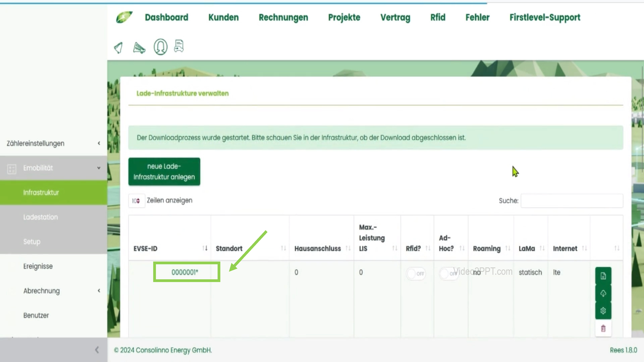Click the cloud download action icon
The width and height of the screenshot is (644, 362).
[603, 293]
